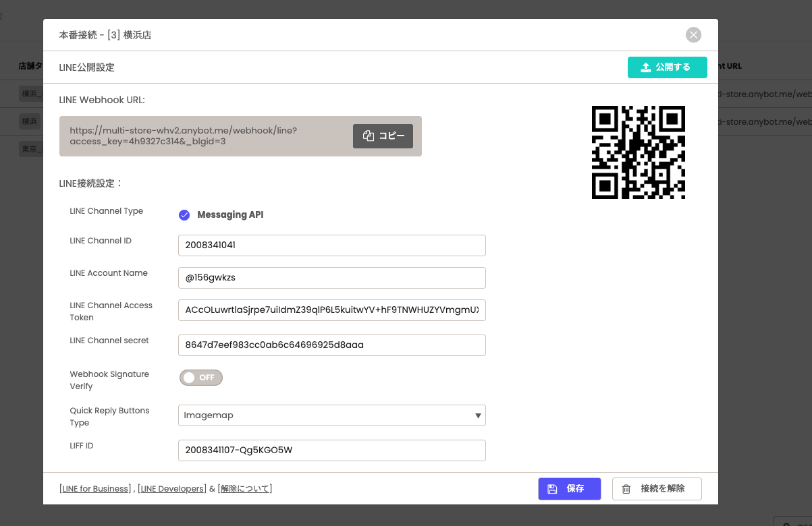Select the LINE Channel secret input
Screen dimensions: 812x526
click(331, 345)
